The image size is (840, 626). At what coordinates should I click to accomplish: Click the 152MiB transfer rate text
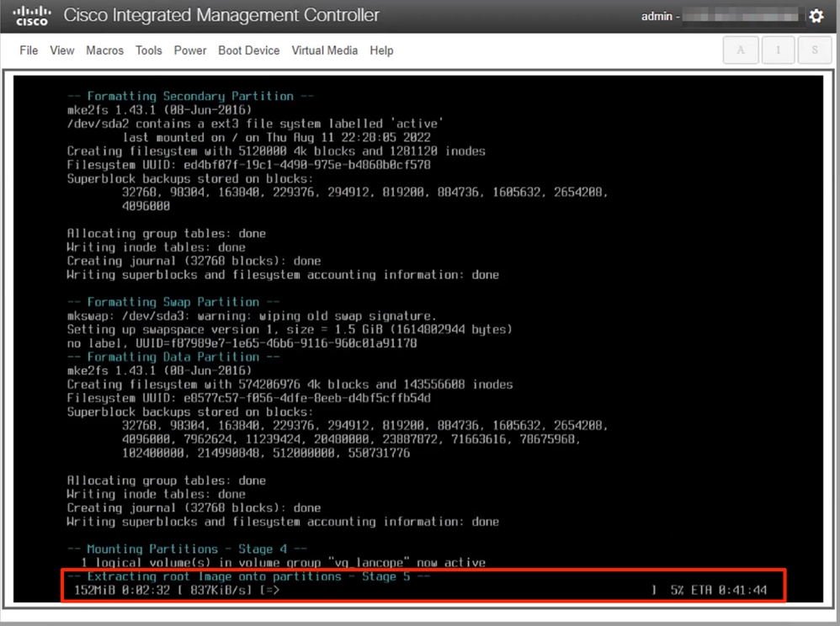coord(162,590)
